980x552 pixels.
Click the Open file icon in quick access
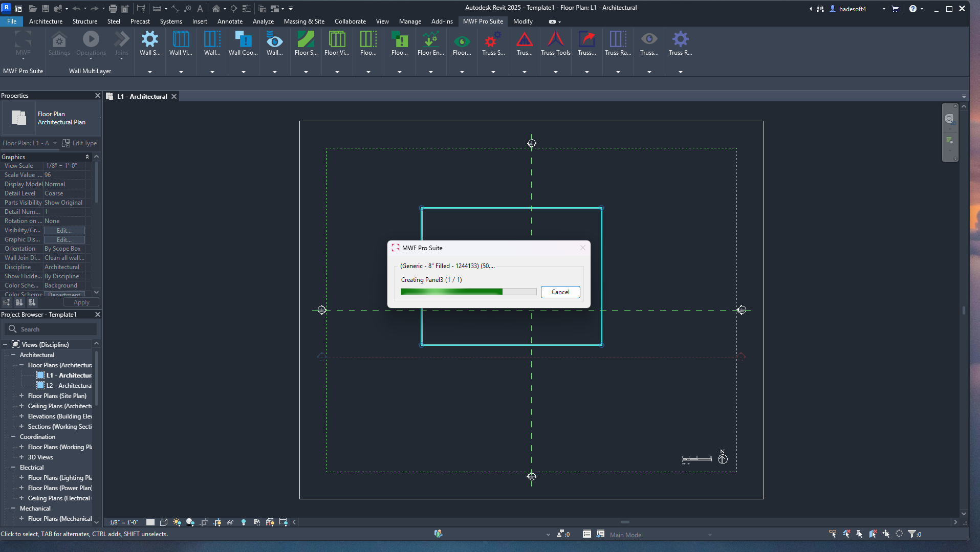point(33,9)
